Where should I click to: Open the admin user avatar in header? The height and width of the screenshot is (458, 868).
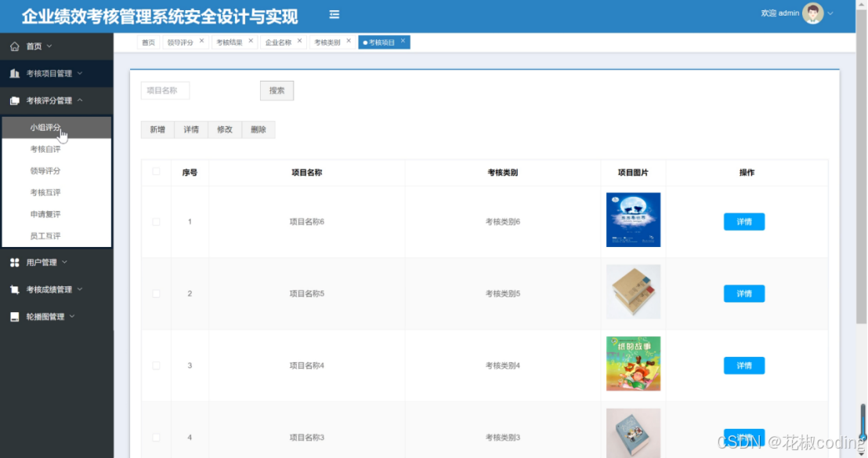(x=813, y=13)
